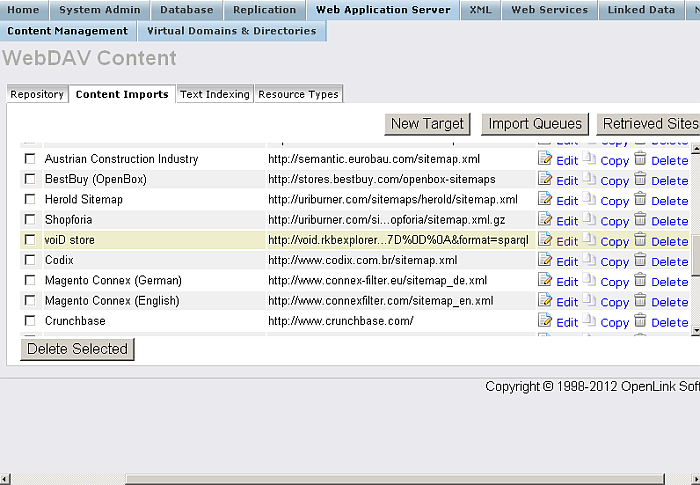Tick the Crunchbase checkbox
The image size is (700, 485).
pyautogui.click(x=30, y=320)
